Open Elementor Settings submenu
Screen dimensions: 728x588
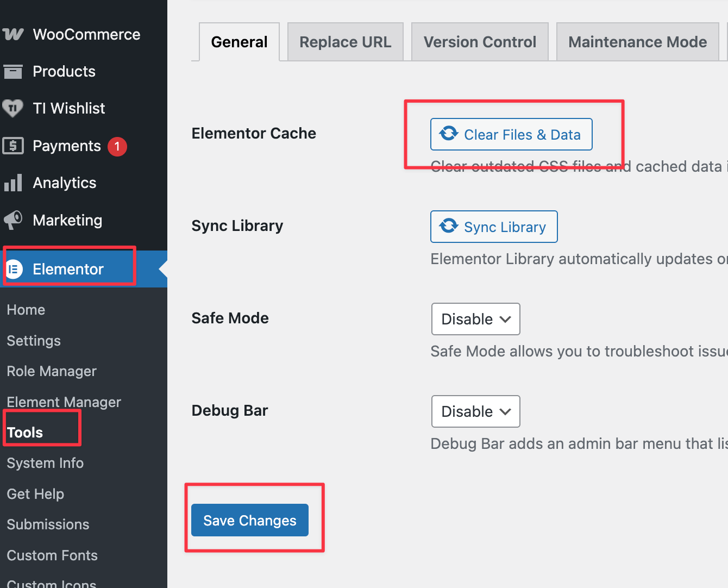[34, 341]
